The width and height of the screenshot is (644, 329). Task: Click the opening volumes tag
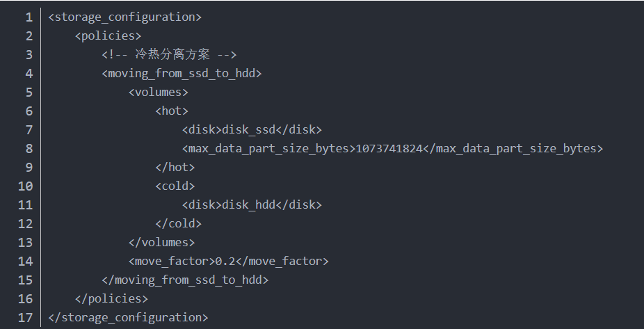point(159,92)
